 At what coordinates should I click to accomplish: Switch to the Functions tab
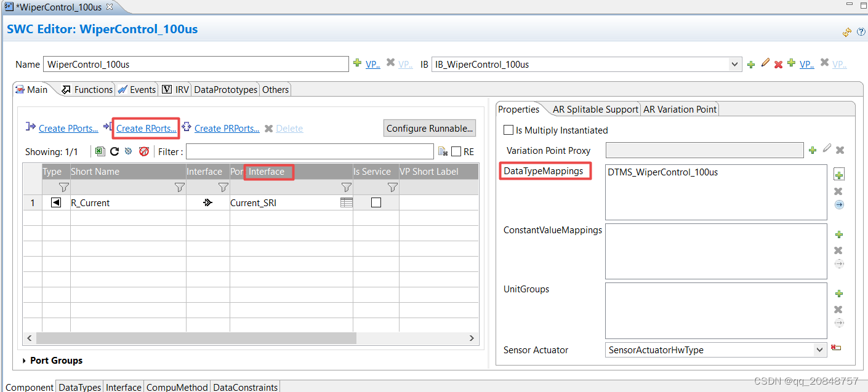click(x=87, y=89)
